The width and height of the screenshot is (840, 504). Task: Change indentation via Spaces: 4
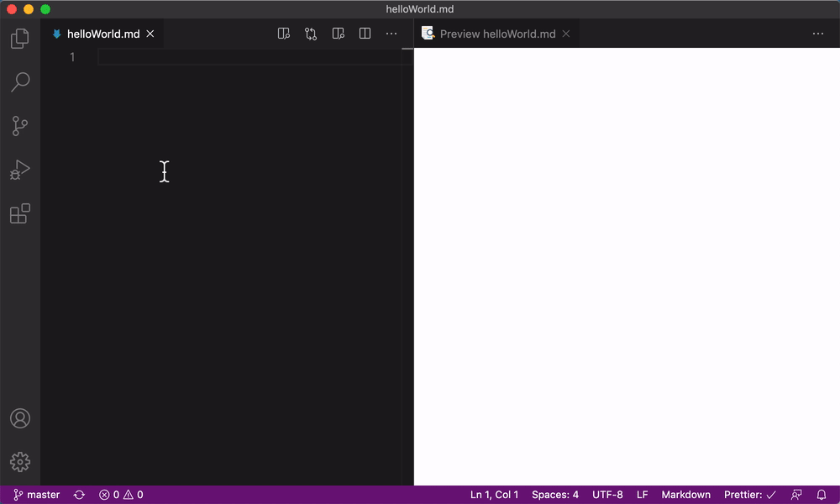[x=555, y=495]
